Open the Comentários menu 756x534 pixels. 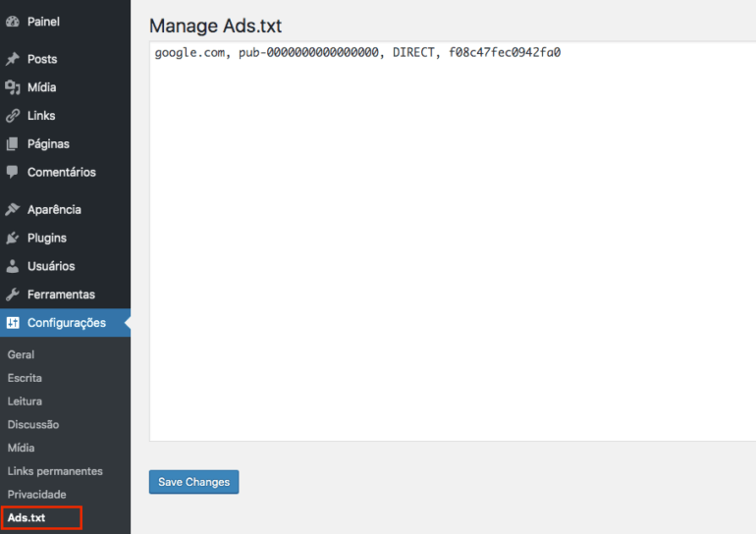[x=62, y=172]
